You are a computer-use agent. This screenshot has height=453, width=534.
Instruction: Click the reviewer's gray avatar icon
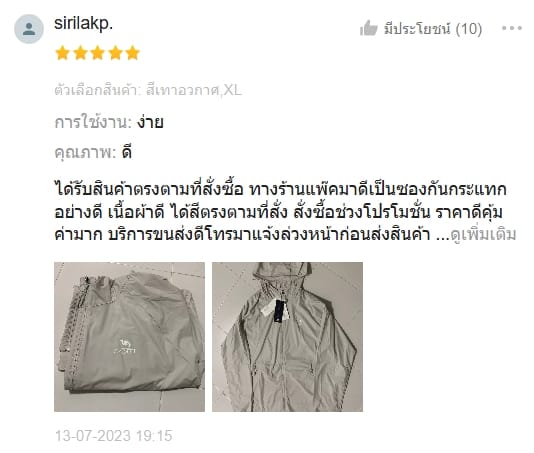coord(29,29)
